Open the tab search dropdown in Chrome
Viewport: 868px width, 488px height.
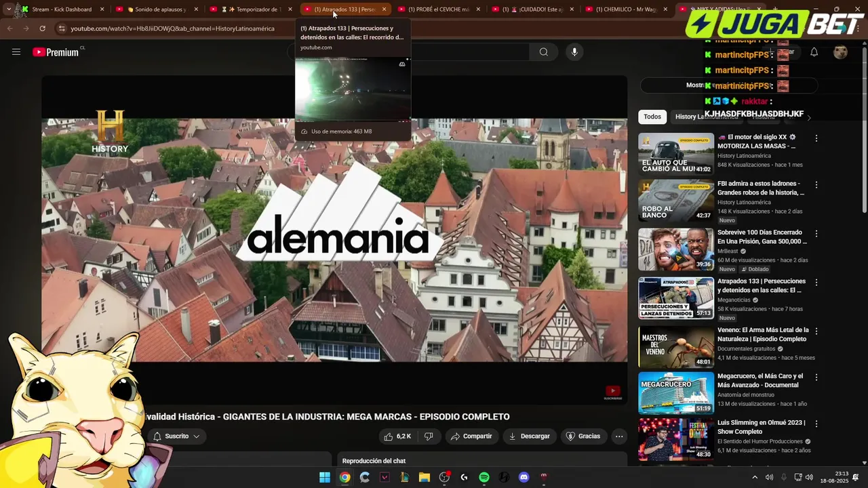pyautogui.click(x=8, y=9)
